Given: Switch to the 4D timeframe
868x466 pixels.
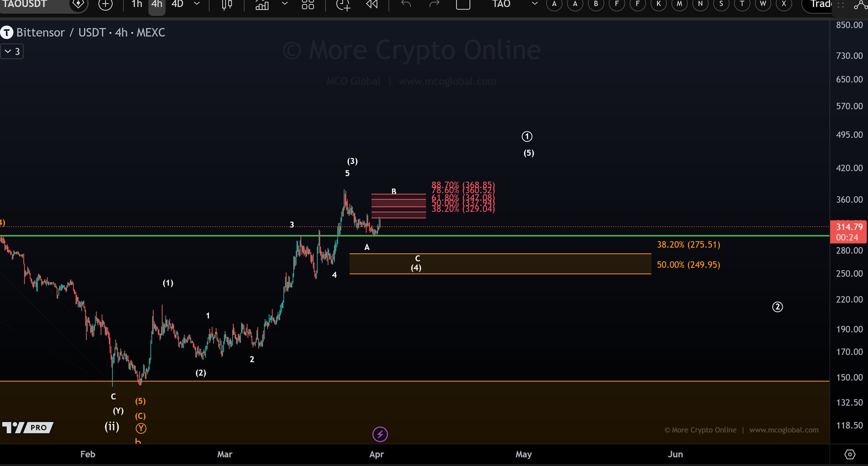Looking at the screenshot, I should tap(177, 5).
